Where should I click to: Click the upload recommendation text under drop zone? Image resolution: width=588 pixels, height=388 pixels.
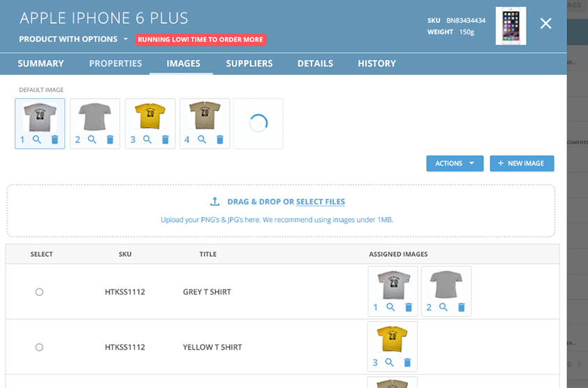point(277,220)
